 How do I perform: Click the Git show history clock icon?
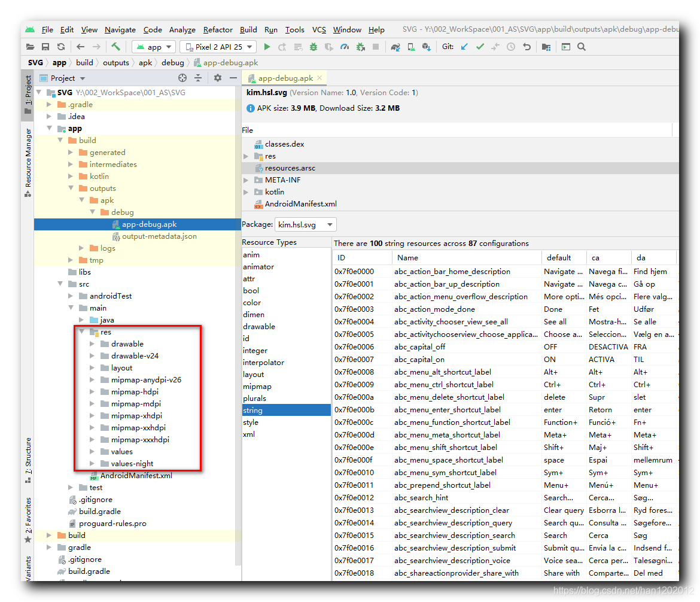click(511, 47)
